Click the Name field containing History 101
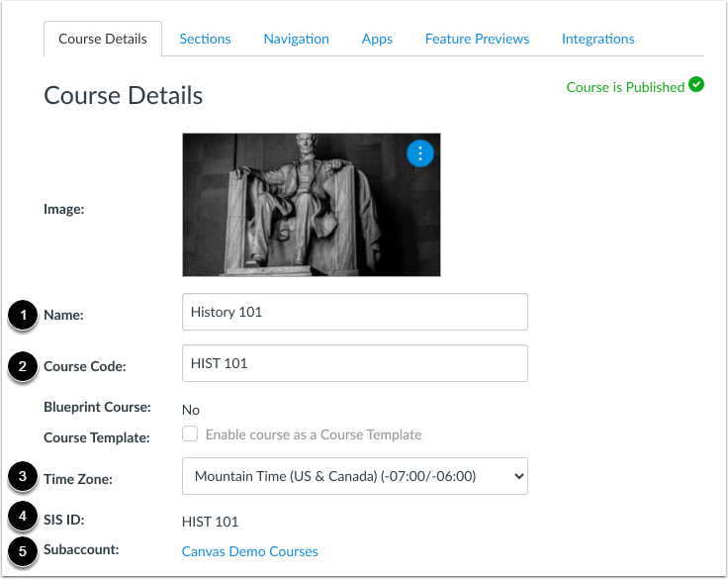This screenshot has width=728, height=579. 355,312
